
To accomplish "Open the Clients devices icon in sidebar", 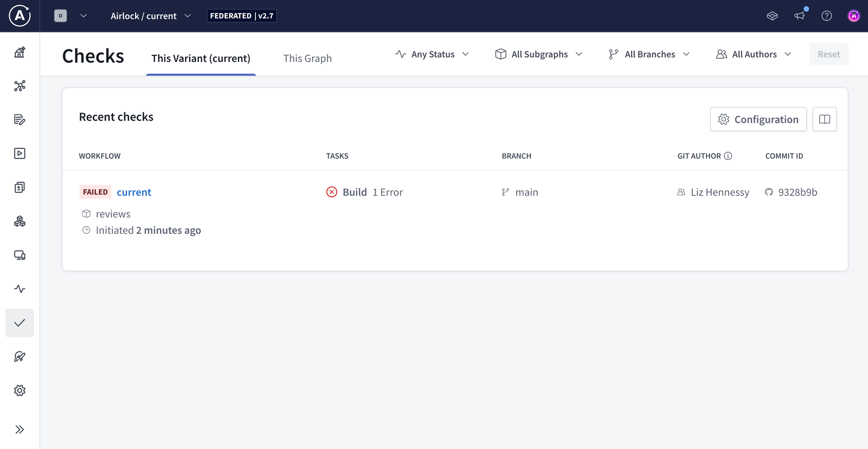I will click(x=19, y=255).
